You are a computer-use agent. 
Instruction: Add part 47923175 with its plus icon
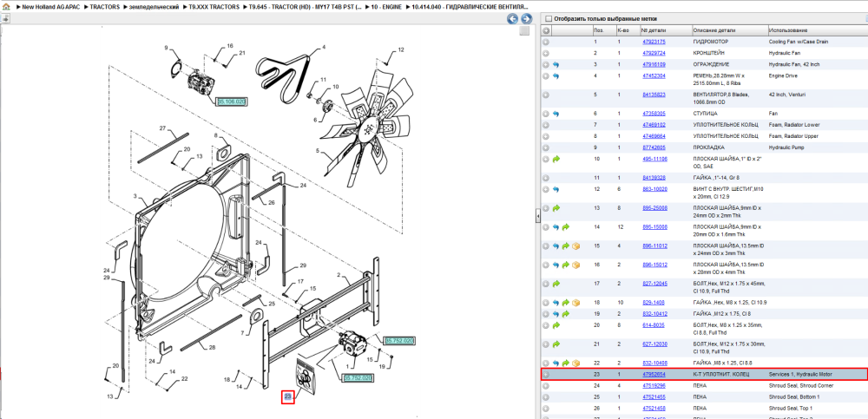[546, 42]
